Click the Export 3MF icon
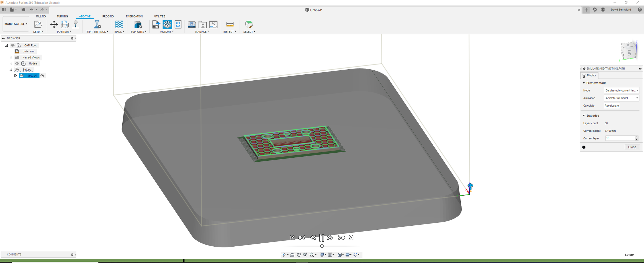Screen dimensions: 644x263 [x=156, y=24]
